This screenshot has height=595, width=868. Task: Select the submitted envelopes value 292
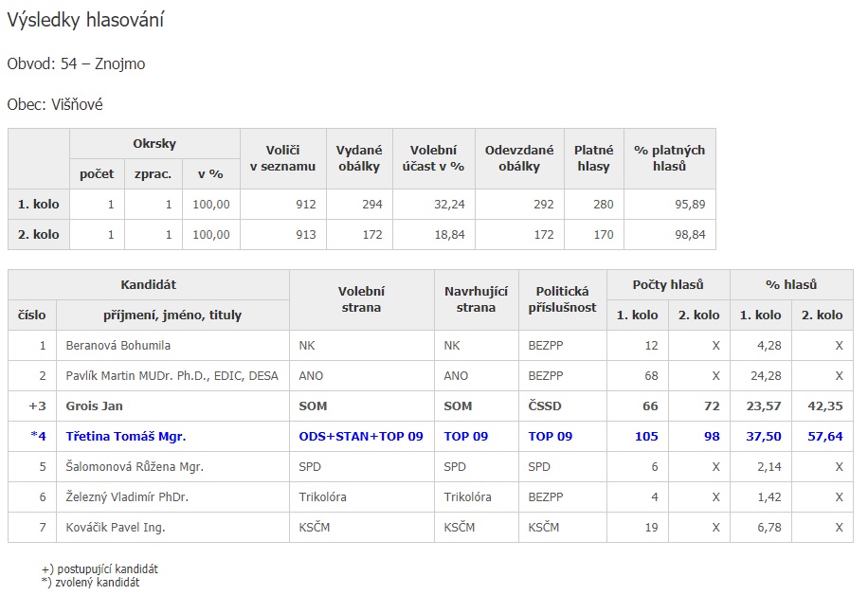tap(544, 205)
